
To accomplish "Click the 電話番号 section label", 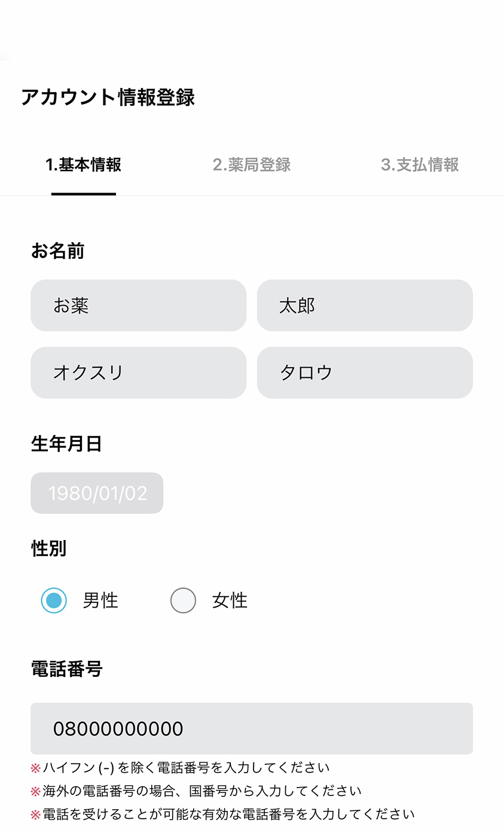I will [66, 669].
